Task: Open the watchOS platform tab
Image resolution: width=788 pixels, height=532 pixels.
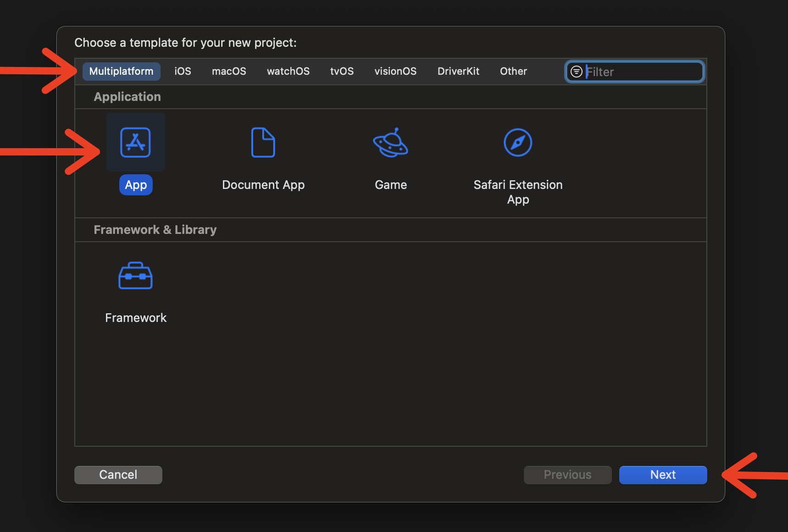Action: coord(288,71)
